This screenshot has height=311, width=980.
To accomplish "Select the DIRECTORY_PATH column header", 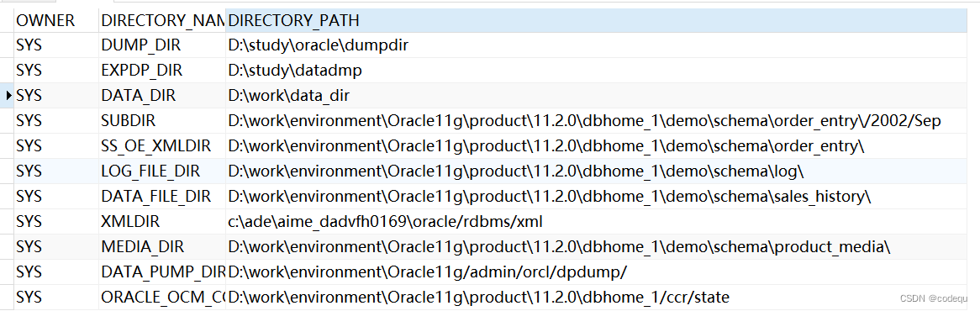I will coord(596,21).
